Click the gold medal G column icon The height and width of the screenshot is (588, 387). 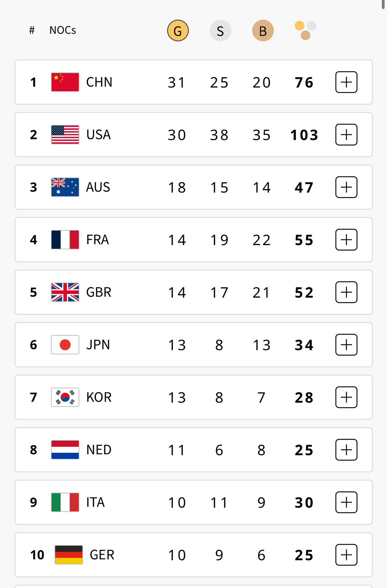pyautogui.click(x=178, y=31)
